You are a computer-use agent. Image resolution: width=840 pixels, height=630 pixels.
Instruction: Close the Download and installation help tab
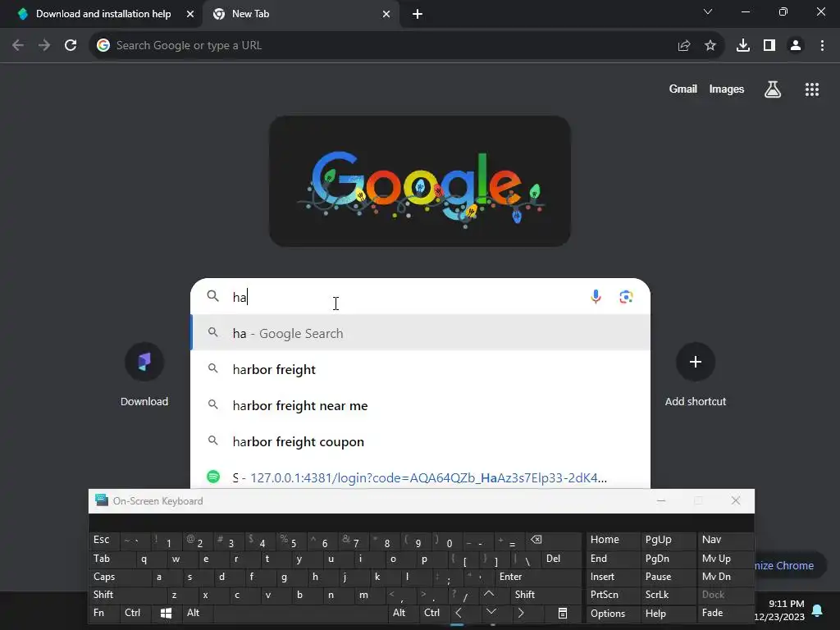tap(190, 14)
